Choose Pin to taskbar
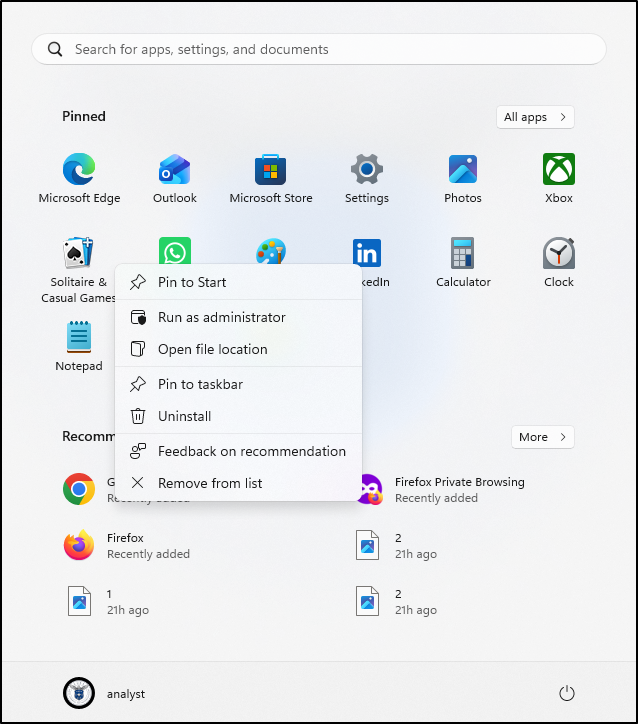This screenshot has height=724, width=638. tap(238, 384)
